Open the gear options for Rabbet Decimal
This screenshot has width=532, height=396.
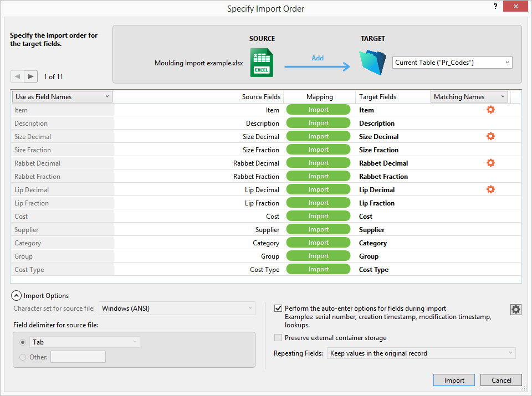(x=490, y=163)
